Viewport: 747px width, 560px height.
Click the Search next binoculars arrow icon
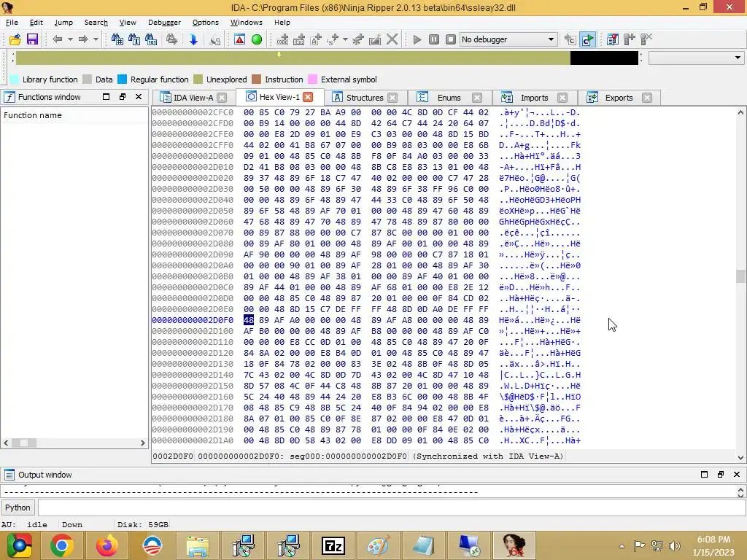point(171,39)
